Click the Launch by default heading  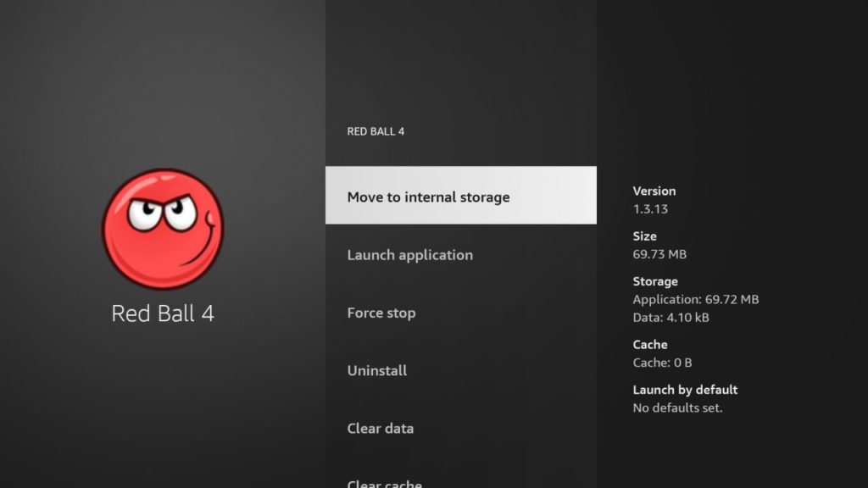point(685,390)
